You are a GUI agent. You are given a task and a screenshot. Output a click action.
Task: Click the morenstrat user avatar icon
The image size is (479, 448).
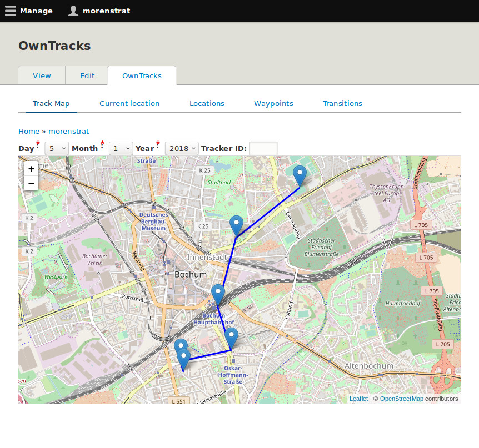73,11
